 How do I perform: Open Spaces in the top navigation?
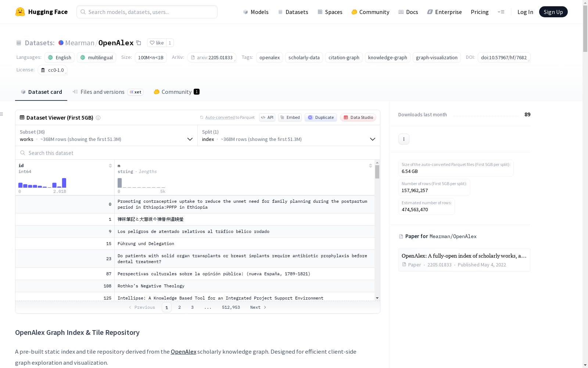click(x=330, y=12)
